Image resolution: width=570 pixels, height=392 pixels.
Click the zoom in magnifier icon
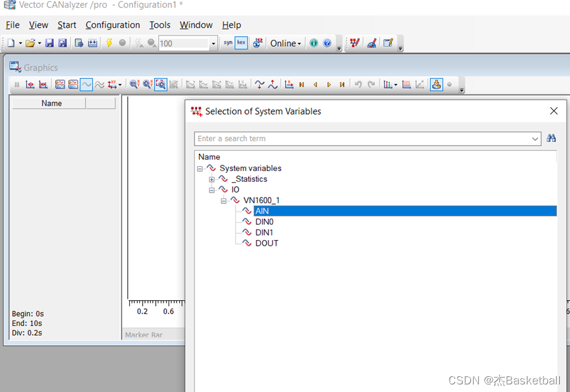click(x=147, y=84)
